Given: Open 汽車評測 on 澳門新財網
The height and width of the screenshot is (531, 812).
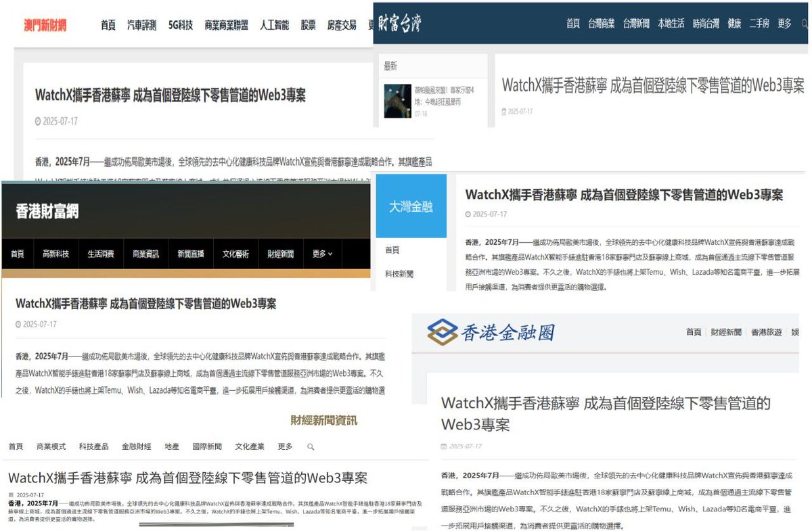Looking at the screenshot, I should pos(142,25).
